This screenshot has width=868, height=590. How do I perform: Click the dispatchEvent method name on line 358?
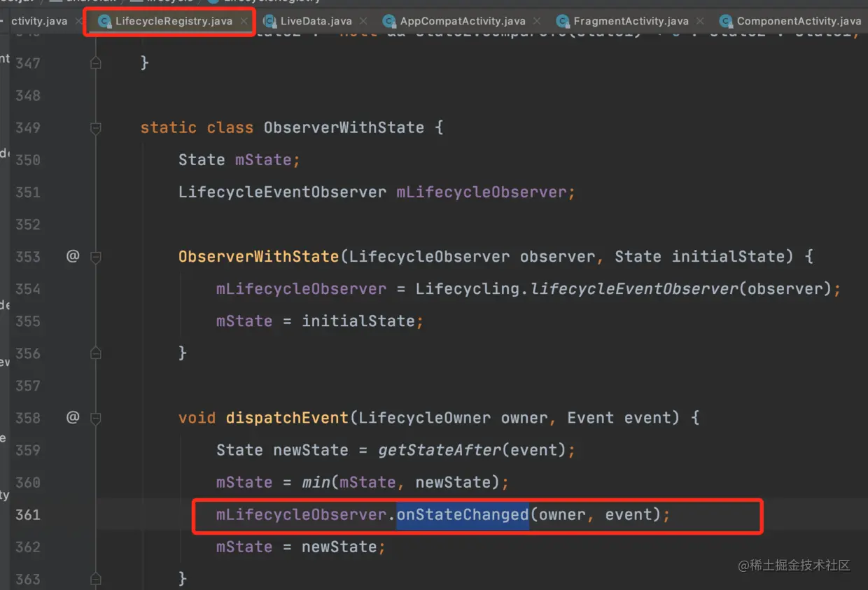[287, 418]
